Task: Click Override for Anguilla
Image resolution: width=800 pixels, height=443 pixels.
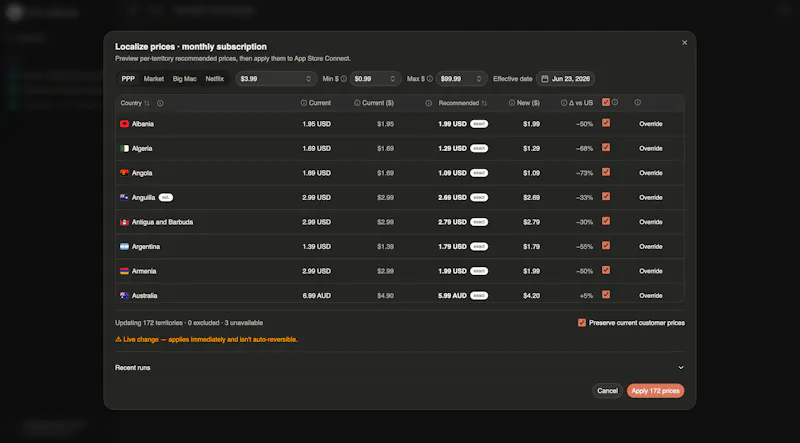Action: [x=651, y=198]
